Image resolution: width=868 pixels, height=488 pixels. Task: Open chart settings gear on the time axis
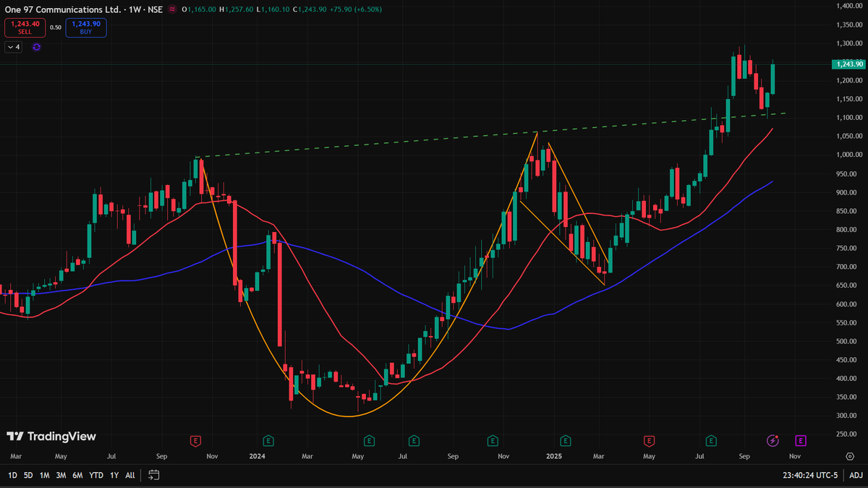850,456
